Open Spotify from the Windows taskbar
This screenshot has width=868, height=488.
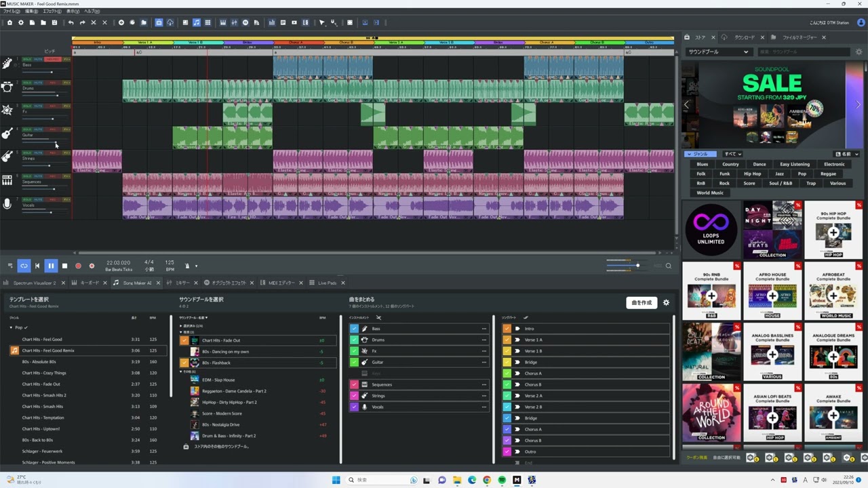502,480
